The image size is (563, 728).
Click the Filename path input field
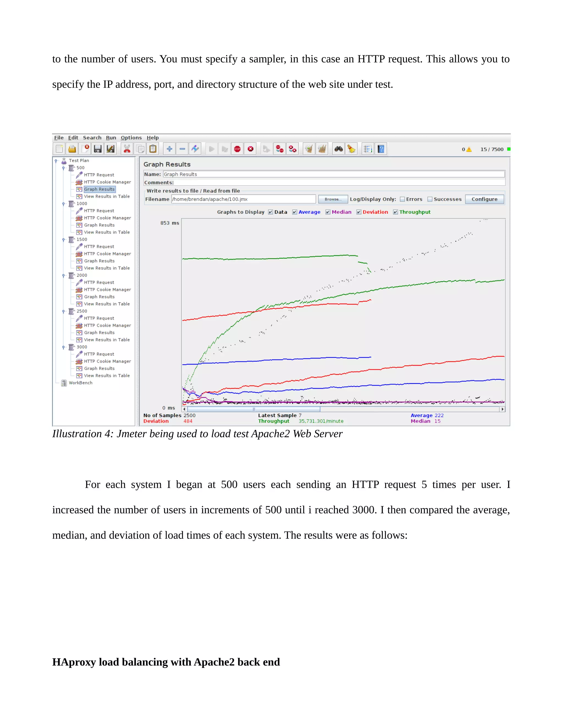(244, 199)
